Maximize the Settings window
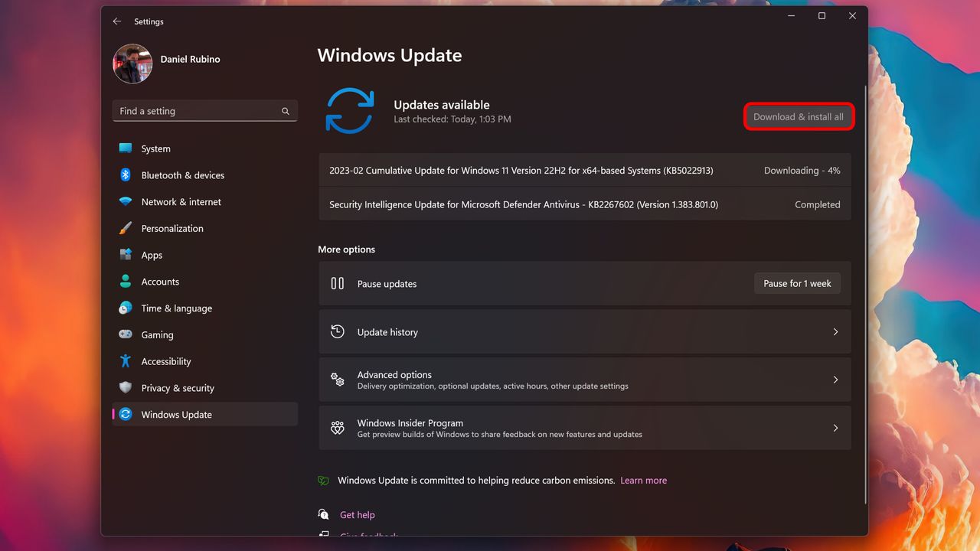Image resolution: width=980 pixels, height=551 pixels. pos(822,16)
